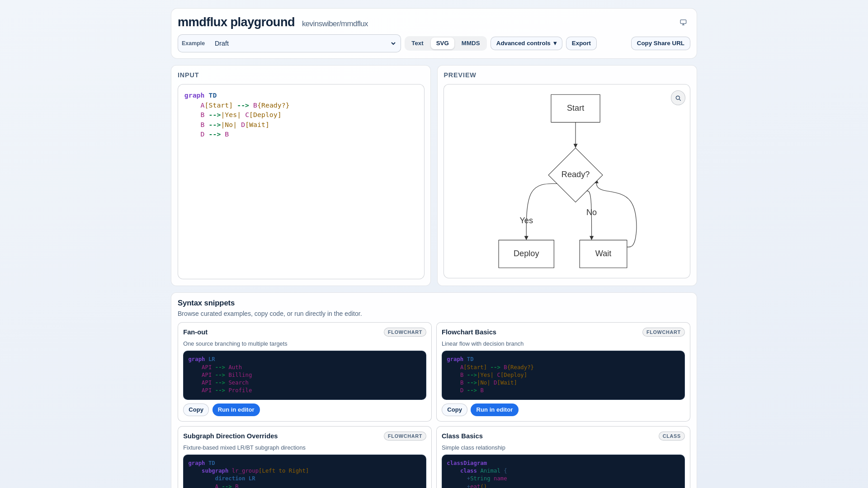This screenshot has width=868, height=488.
Task: Run Flowchart Basics in editor
Action: point(494,410)
